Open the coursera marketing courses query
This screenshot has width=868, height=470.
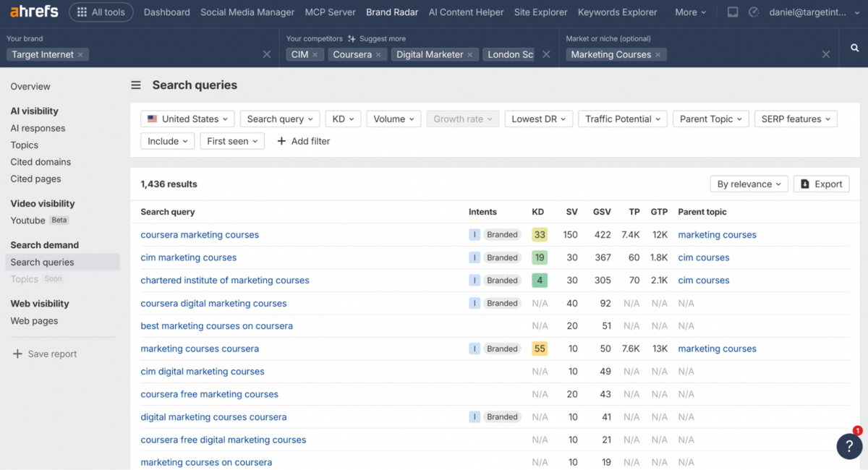pyautogui.click(x=200, y=235)
